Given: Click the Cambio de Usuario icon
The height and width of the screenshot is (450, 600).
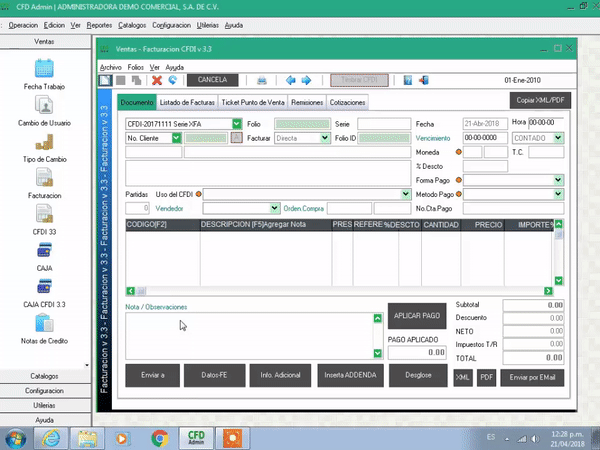Looking at the screenshot, I should [x=44, y=105].
